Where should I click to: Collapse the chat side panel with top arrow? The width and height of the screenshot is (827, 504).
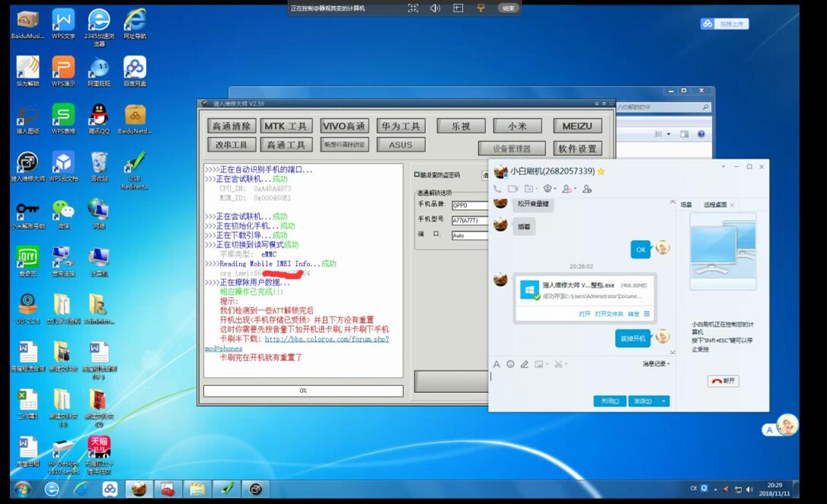[672, 203]
